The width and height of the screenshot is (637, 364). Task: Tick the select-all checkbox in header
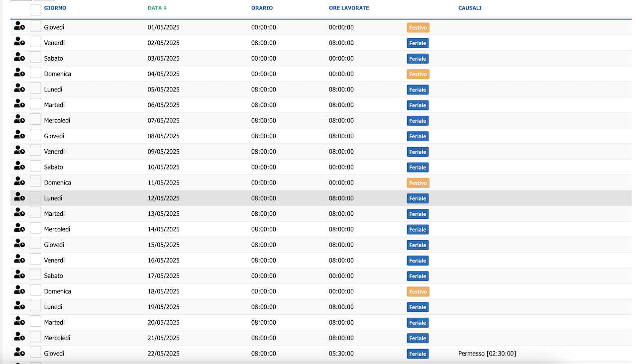(35, 10)
